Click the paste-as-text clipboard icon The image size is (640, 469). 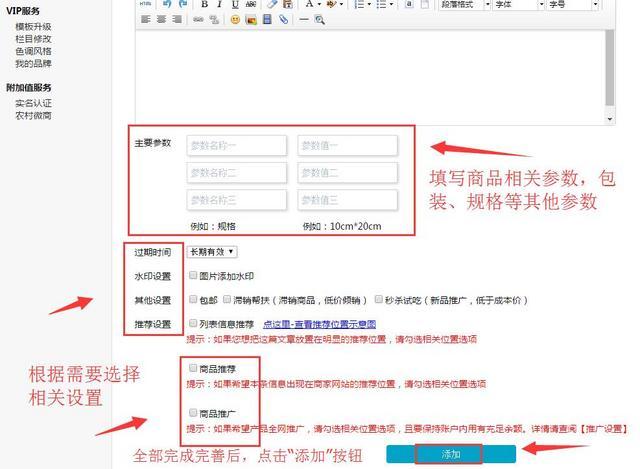288,4
